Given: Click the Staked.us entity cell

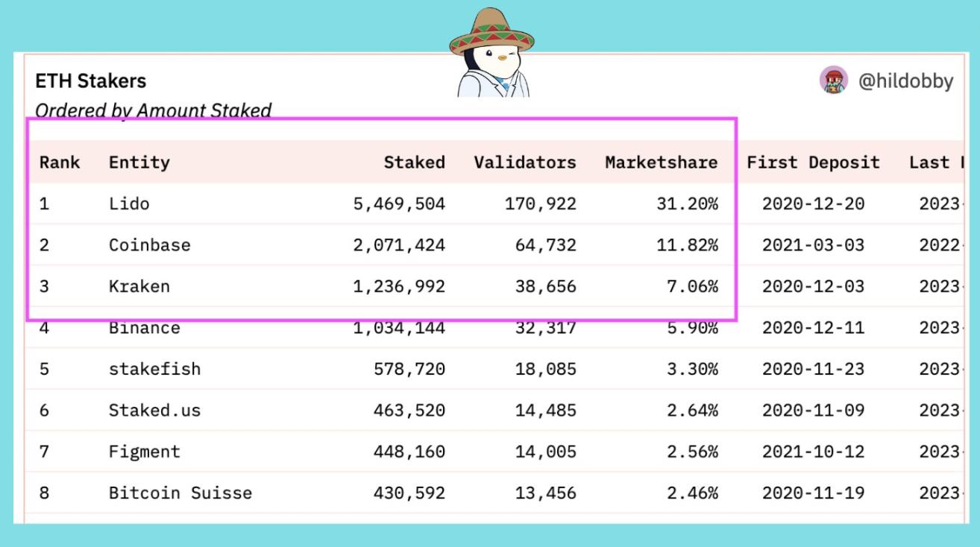Looking at the screenshot, I should point(154,410).
